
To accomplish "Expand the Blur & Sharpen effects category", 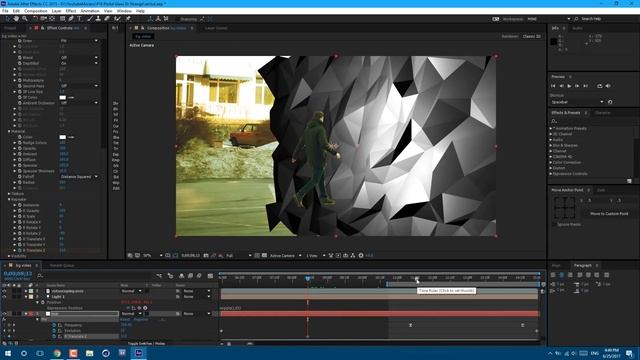I will [551, 145].
